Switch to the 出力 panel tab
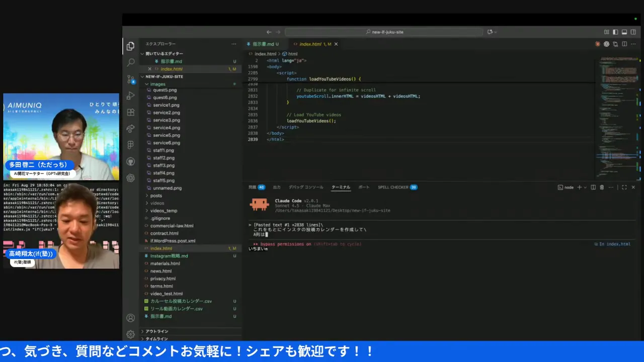Screen dimensions: 644x362 point(277,188)
